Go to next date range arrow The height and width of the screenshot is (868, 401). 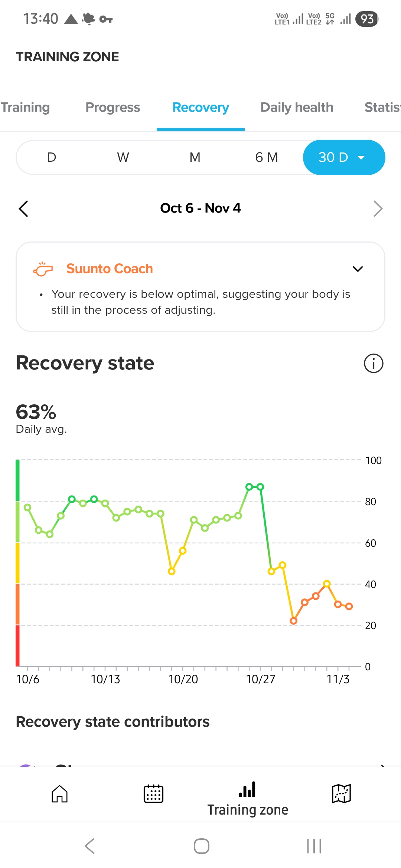click(378, 208)
